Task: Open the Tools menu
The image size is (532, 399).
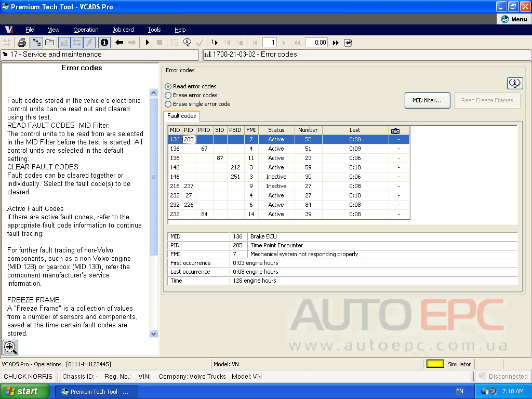Action: click(154, 30)
